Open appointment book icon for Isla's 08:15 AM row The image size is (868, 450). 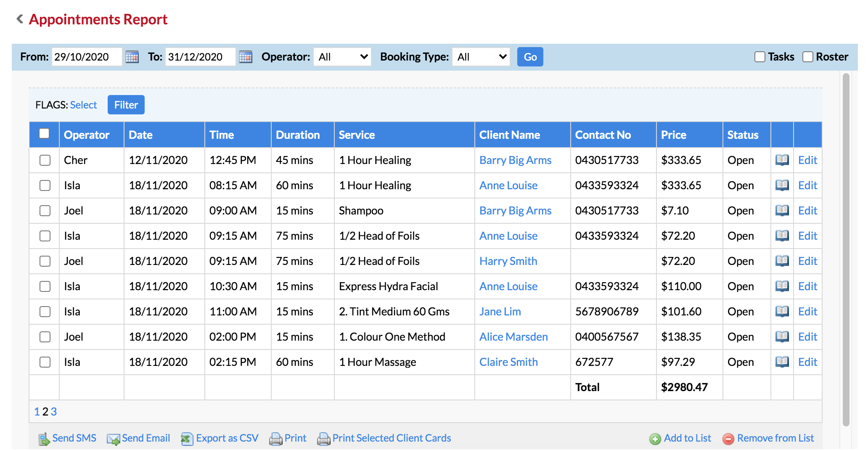[x=782, y=185]
